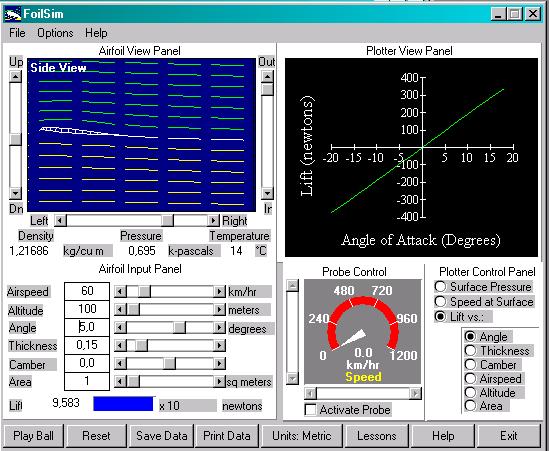Click the FoilSim title bar icon
This screenshot has width=549, height=451.
[12, 14]
